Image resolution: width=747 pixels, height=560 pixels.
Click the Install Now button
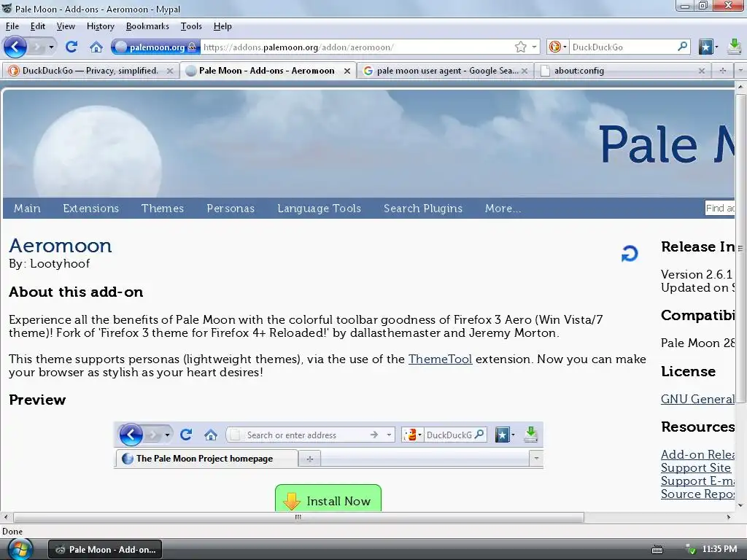pos(328,499)
